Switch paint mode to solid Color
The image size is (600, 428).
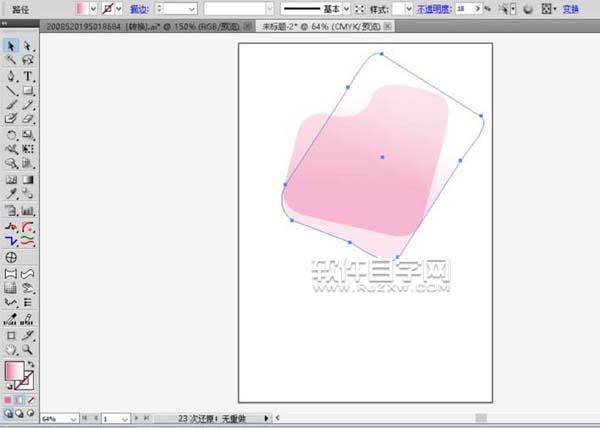(8, 400)
